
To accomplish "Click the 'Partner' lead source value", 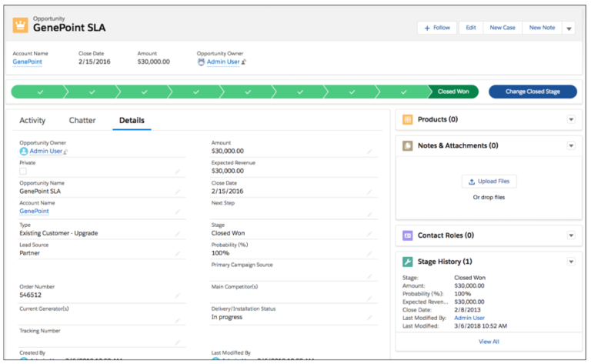I will [x=29, y=253].
